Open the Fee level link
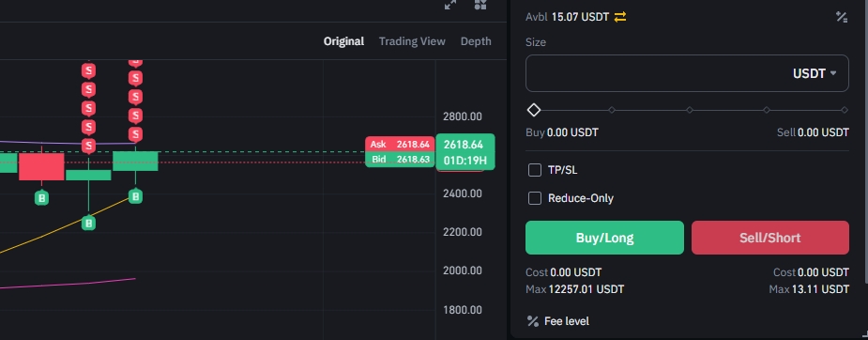This screenshot has width=868, height=340. (567, 321)
